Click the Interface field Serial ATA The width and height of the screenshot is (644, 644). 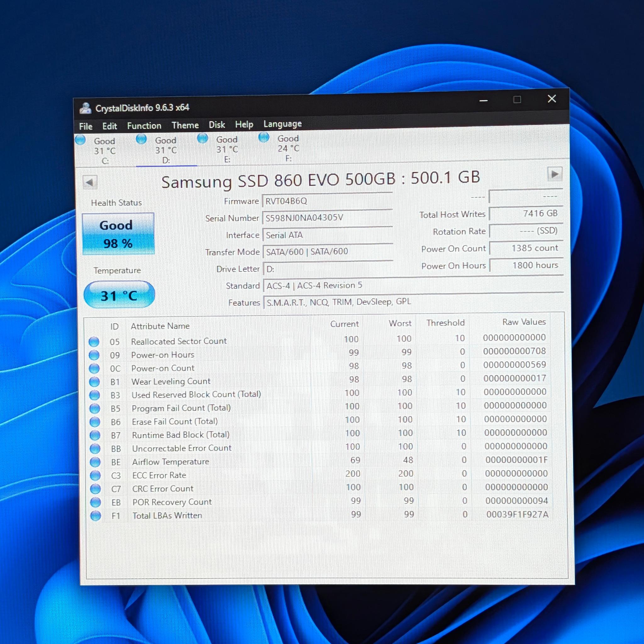(x=328, y=235)
